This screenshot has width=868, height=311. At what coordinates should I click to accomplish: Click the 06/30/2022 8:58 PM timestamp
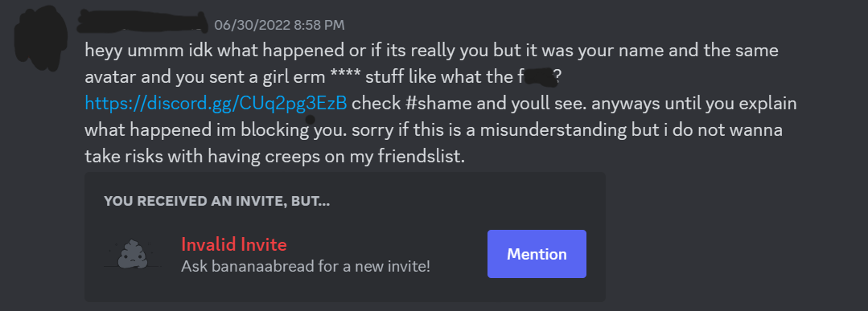[279, 25]
